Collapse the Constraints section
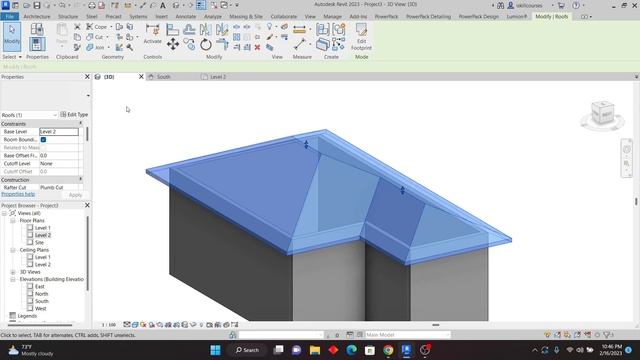640x360 pixels. [x=80, y=123]
